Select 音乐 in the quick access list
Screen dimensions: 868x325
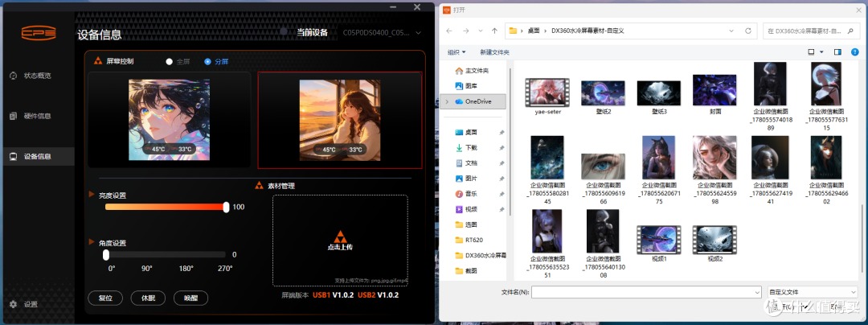click(471, 194)
